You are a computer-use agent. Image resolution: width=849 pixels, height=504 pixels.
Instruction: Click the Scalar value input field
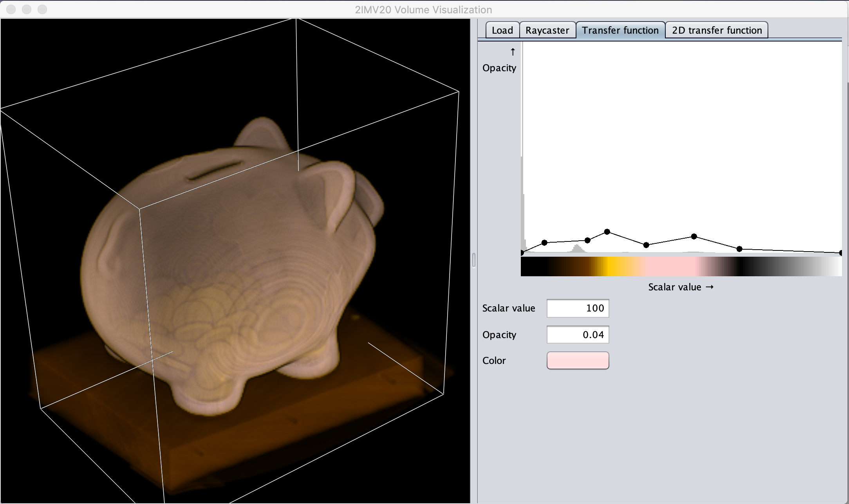pyautogui.click(x=578, y=308)
